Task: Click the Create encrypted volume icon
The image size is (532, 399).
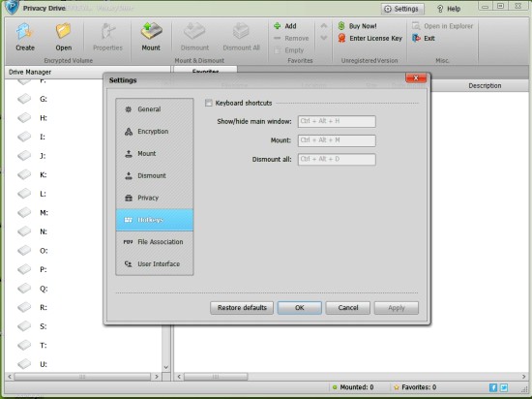Action: [x=25, y=32]
